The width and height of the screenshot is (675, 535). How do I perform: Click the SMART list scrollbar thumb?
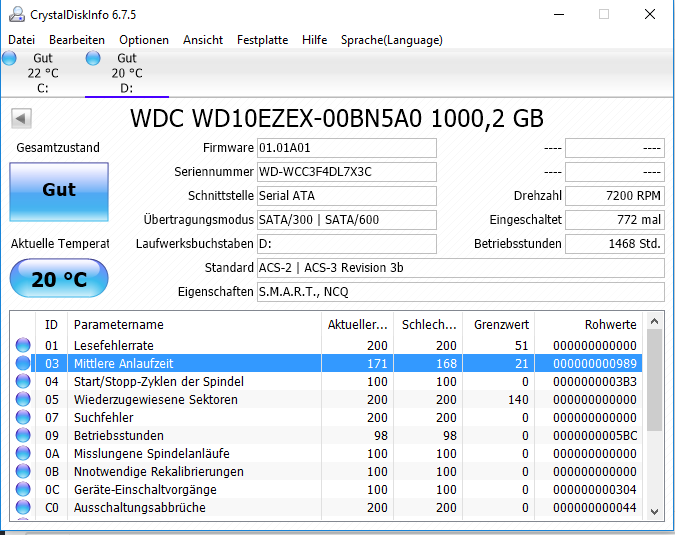(x=654, y=380)
